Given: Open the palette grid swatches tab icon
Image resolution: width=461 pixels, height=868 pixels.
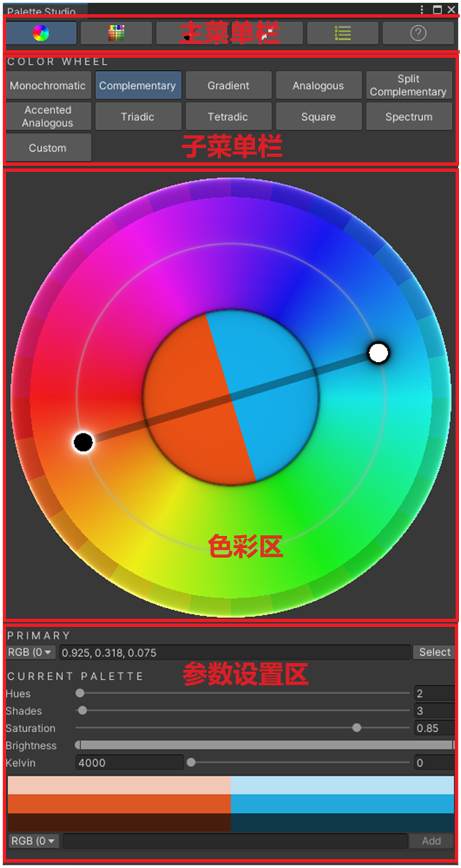Looking at the screenshot, I should tap(116, 32).
